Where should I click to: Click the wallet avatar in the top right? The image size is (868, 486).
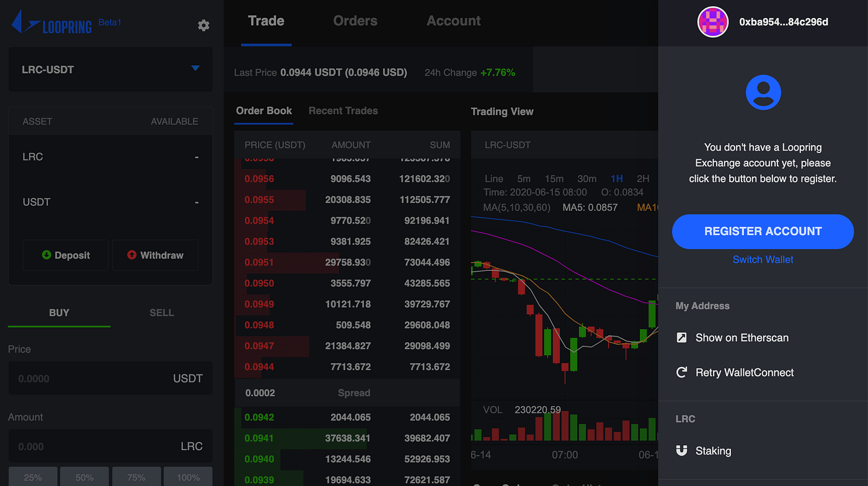[713, 22]
